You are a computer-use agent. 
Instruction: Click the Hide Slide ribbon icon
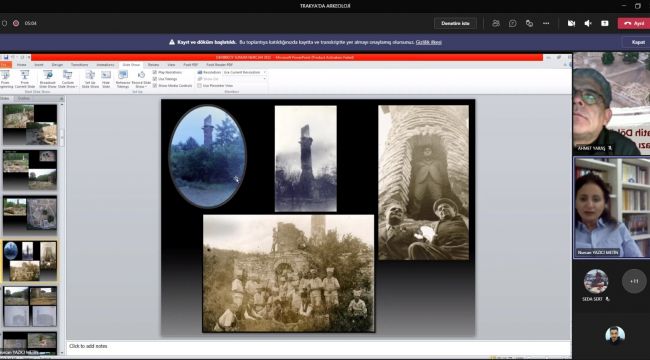[106, 79]
